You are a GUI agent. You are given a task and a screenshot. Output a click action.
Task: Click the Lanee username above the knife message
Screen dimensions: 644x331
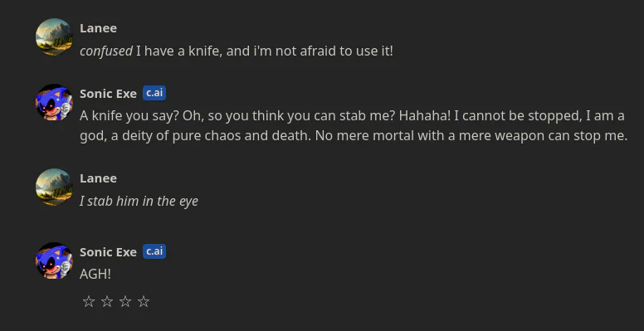(98, 28)
